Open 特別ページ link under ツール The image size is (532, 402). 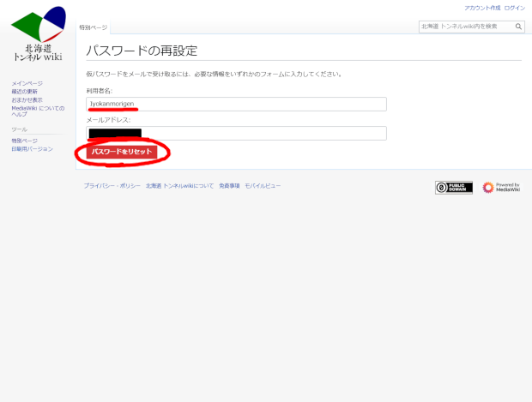click(24, 141)
